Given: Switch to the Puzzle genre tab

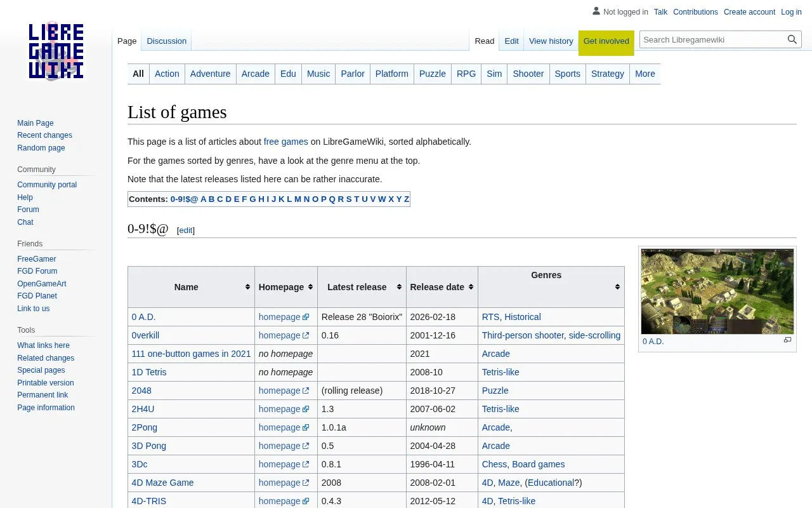Looking at the screenshot, I should click(x=433, y=74).
